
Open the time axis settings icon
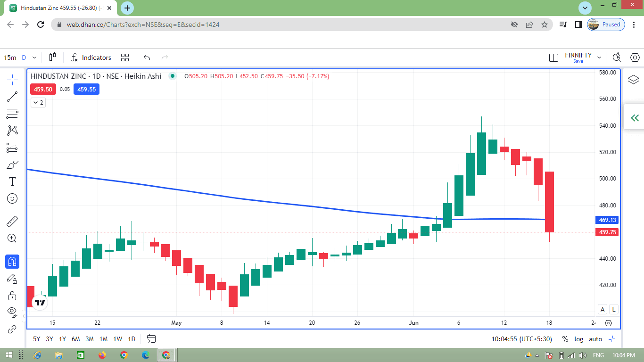608,323
